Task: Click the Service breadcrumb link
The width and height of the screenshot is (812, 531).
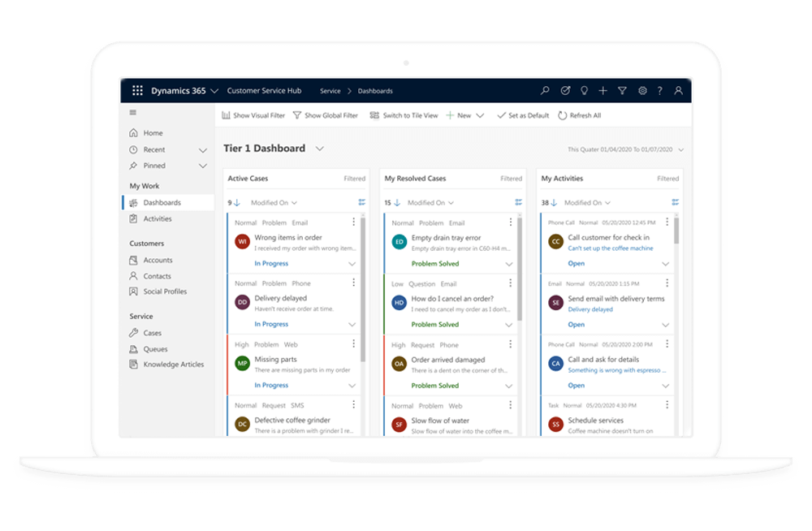Action: 330,91
